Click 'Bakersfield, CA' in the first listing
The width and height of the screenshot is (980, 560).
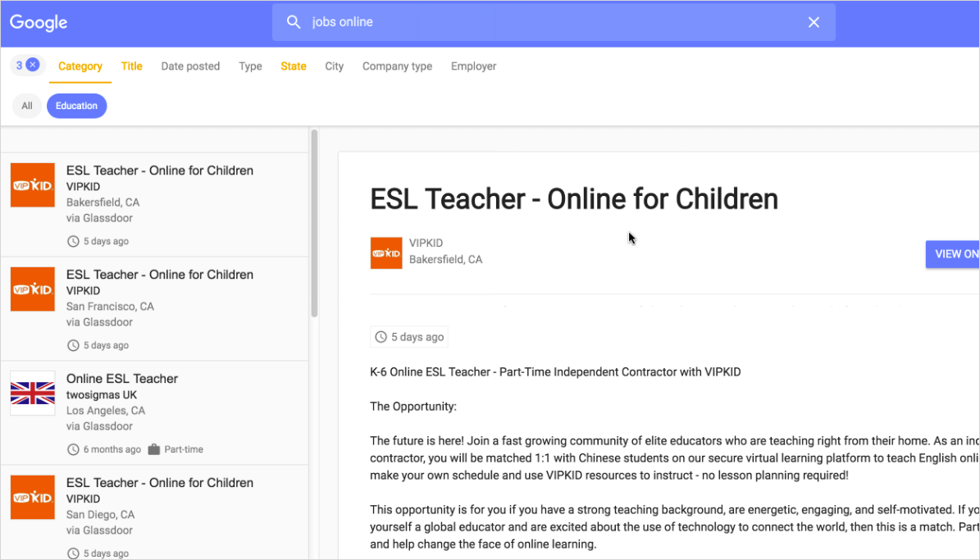click(x=103, y=203)
